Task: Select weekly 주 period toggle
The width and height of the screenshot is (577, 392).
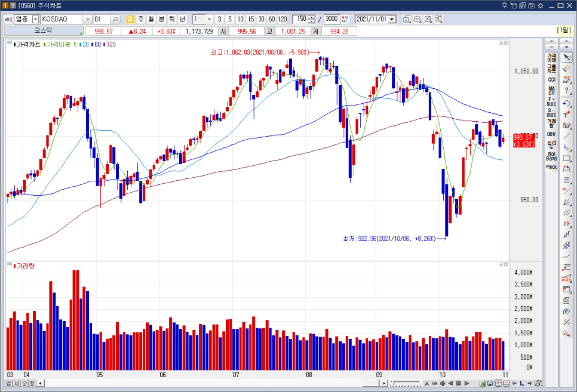Action: (x=140, y=19)
